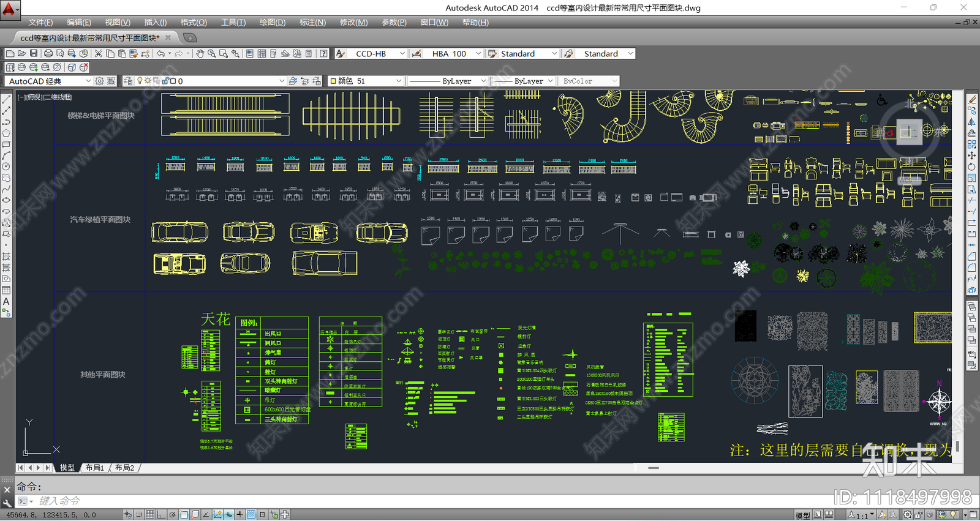Toggle Ortho mode in status bar
The image size is (980, 521).
pyautogui.click(x=160, y=515)
